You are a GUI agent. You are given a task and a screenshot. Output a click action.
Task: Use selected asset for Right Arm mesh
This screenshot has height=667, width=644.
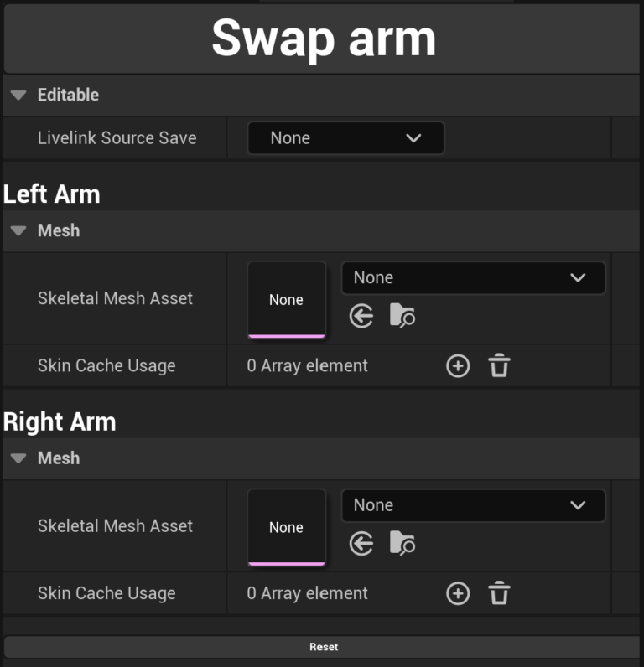click(x=361, y=544)
